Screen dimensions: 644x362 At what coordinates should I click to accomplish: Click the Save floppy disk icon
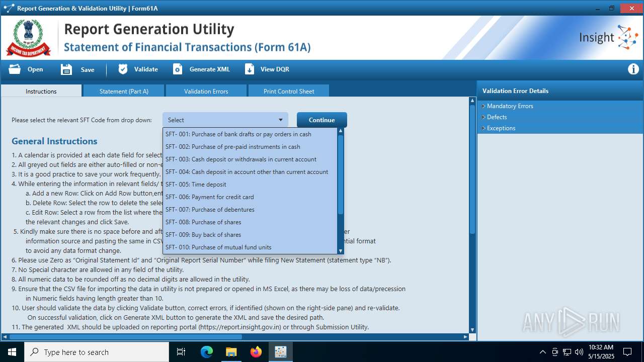(x=66, y=69)
